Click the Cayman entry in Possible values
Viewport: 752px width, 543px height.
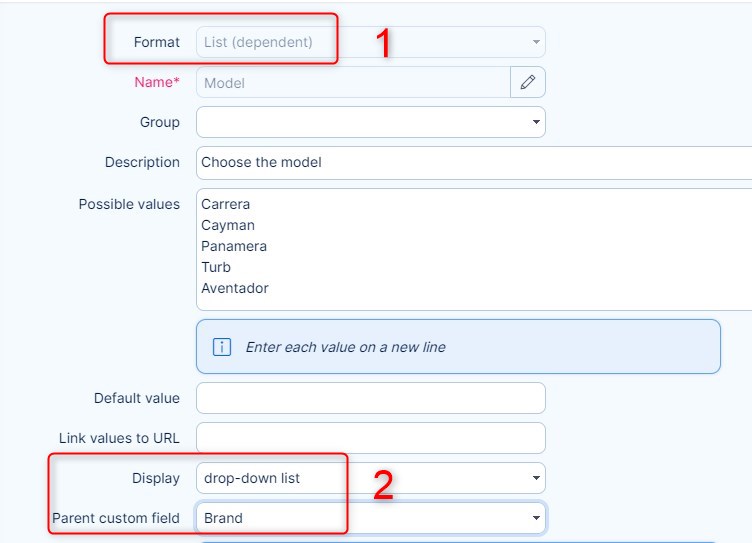pos(228,225)
